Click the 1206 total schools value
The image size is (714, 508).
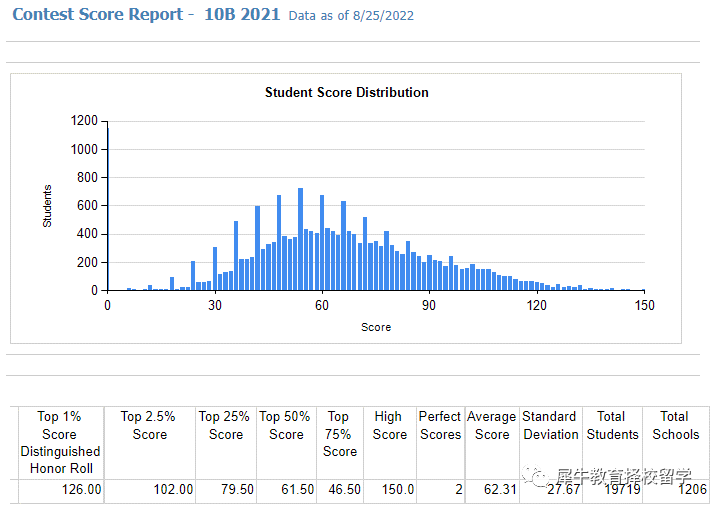click(x=690, y=490)
